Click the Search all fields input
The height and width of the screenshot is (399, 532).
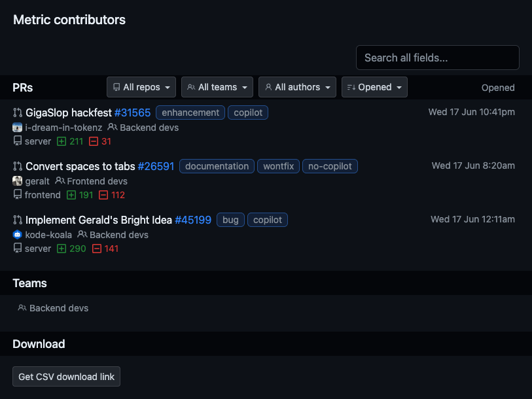pyautogui.click(x=438, y=58)
